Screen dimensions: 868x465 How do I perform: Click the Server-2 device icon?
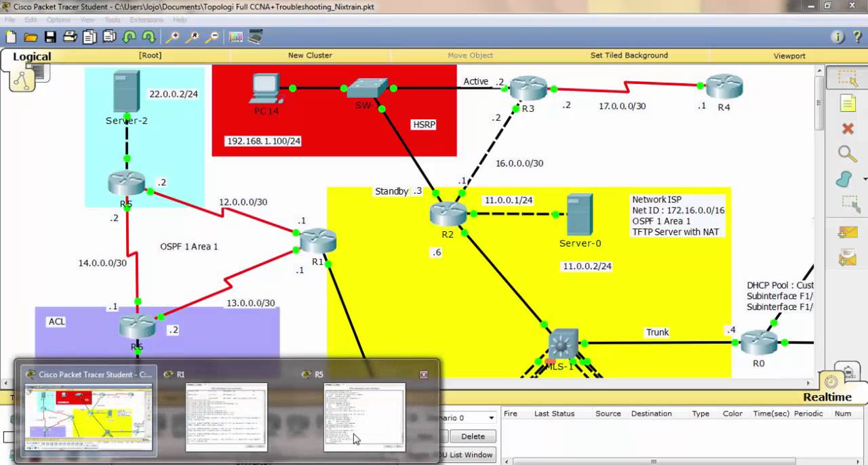point(127,92)
